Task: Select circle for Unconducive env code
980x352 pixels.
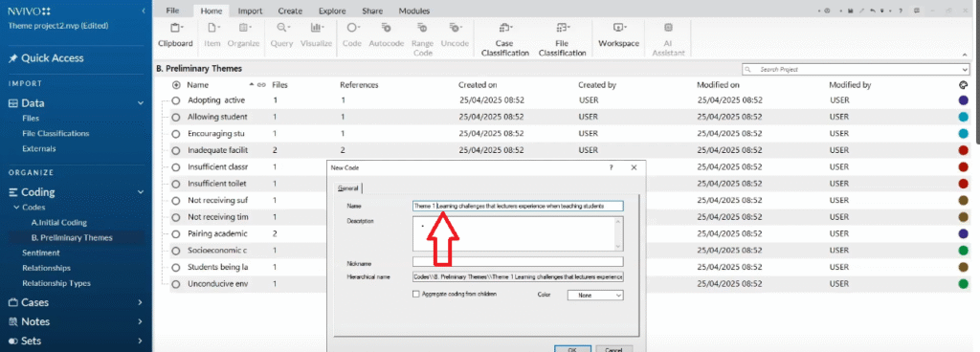Action: pos(176,284)
